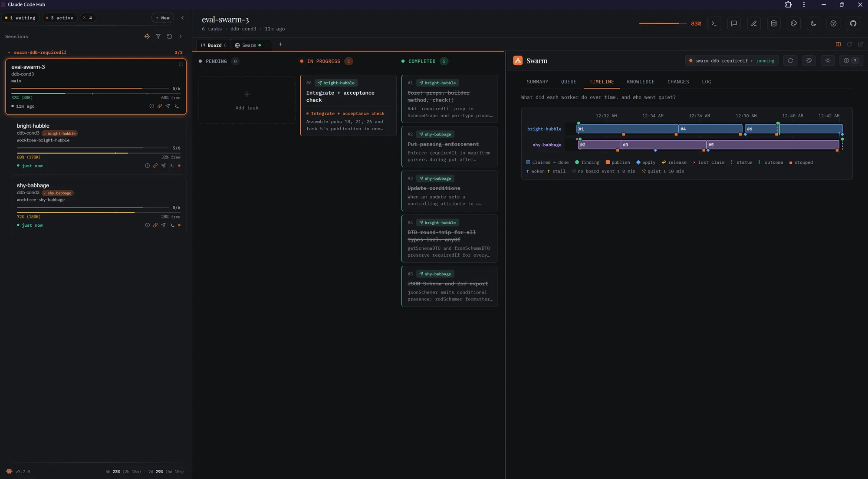The image size is (868, 479).
Task: Click the #4 segment on bright-hubble timeline
Action: (710, 129)
